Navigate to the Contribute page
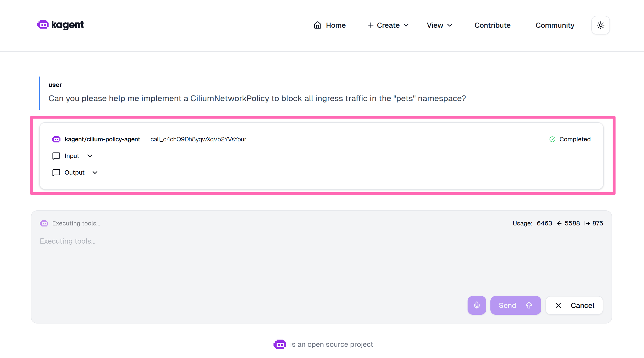This screenshot has height=358, width=644. [492, 25]
